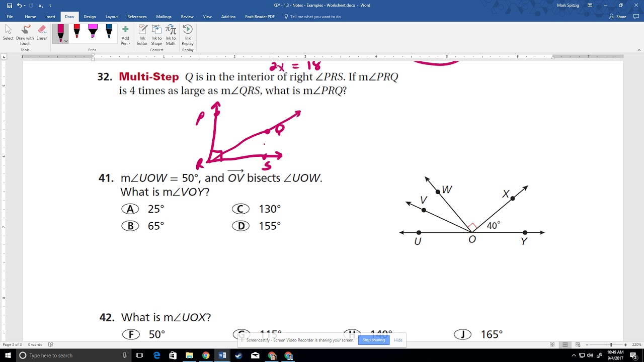This screenshot has height=362, width=644.
Task: Pick the red pen
Action: (x=76, y=32)
